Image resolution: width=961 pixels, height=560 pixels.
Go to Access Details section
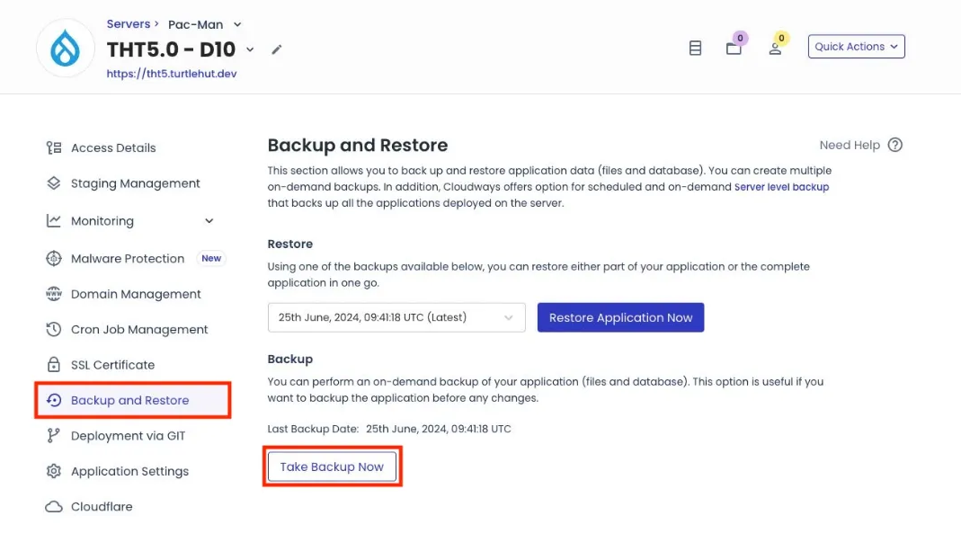(x=113, y=148)
